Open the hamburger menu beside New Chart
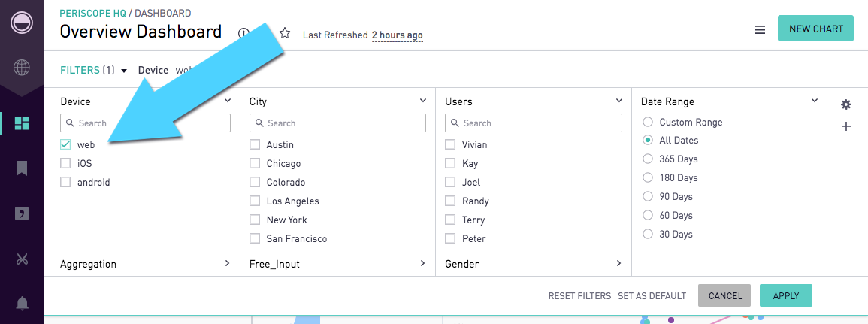This screenshot has height=324, width=868. tap(760, 30)
